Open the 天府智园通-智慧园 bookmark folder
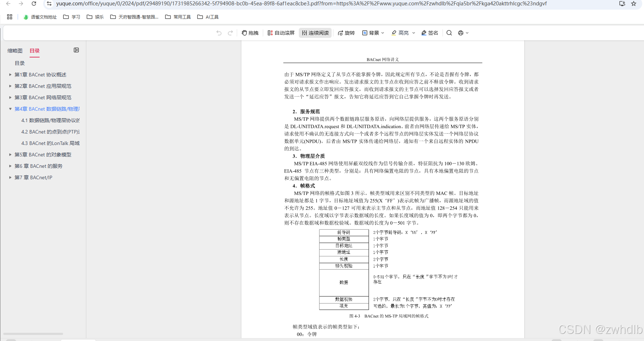The image size is (644, 341). 134,17
